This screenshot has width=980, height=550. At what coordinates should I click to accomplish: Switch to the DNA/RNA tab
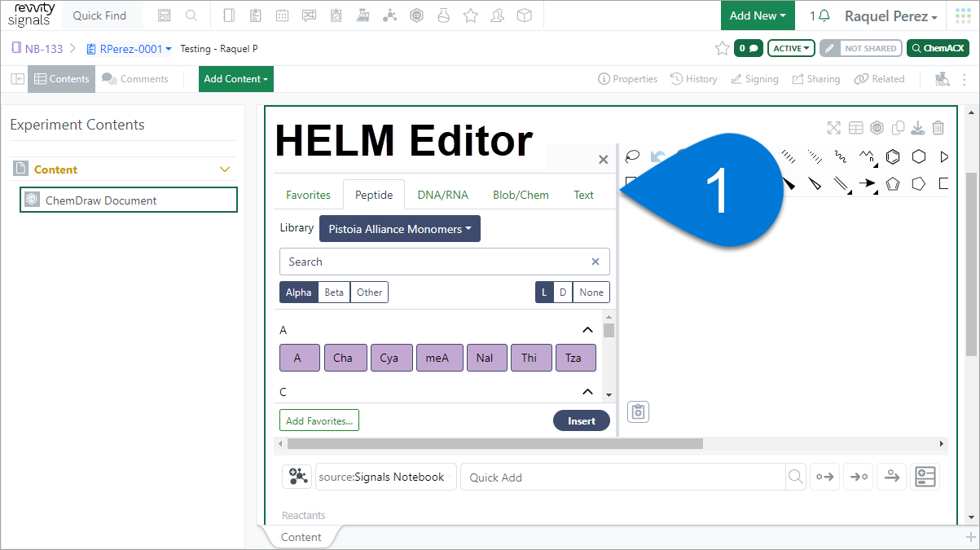[x=442, y=195]
